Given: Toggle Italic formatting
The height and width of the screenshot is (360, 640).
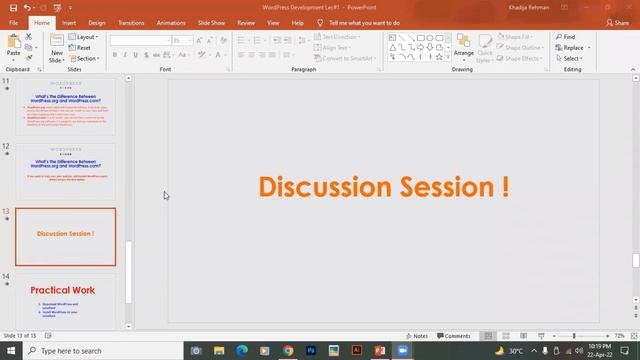Looking at the screenshot, I should point(125,55).
